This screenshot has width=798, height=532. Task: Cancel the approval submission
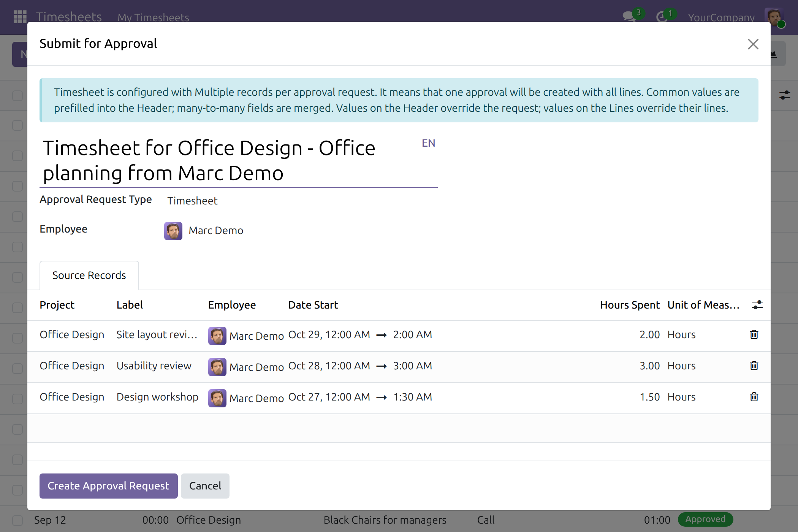pyautogui.click(x=205, y=486)
